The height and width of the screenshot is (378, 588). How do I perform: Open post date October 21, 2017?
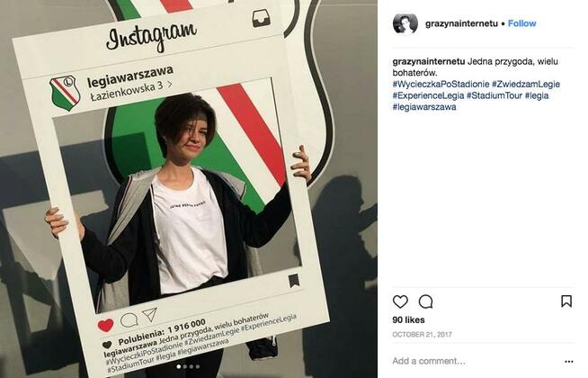pos(422,334)
